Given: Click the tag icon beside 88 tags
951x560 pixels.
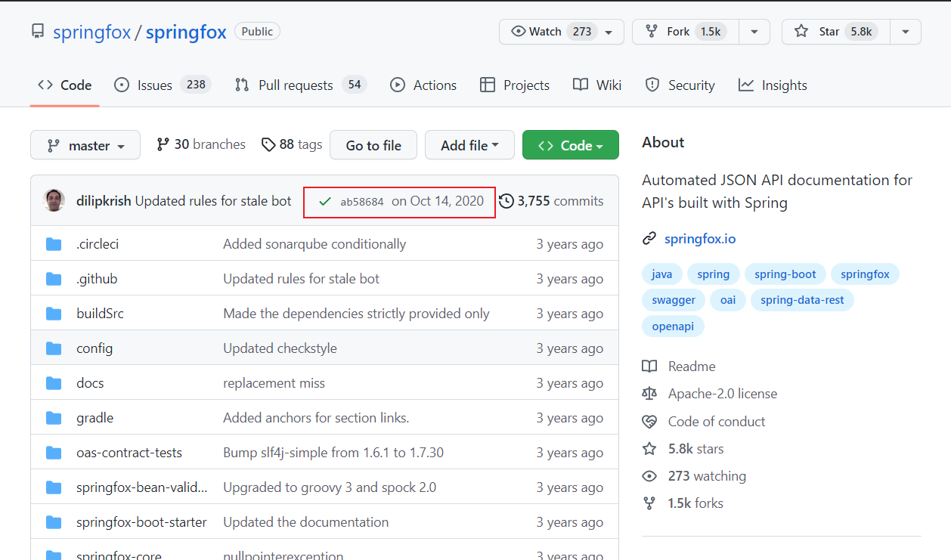Looking at the screenshot, I should click(268, 144).
